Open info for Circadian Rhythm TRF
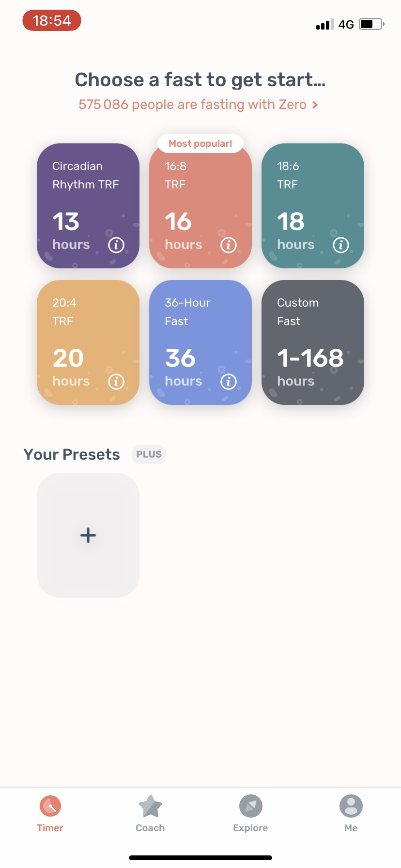 [116, 245]
